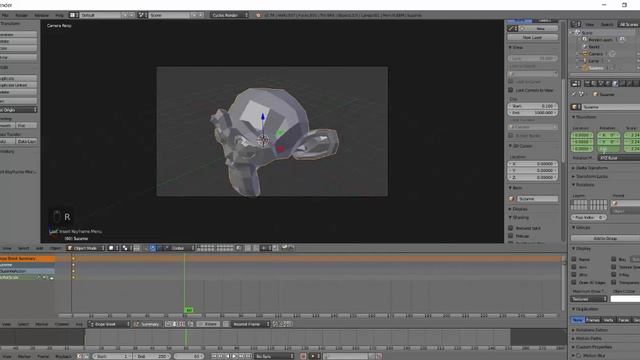
Task: Click the Delta Scale channel lock icon
Action: click(51, 278)
